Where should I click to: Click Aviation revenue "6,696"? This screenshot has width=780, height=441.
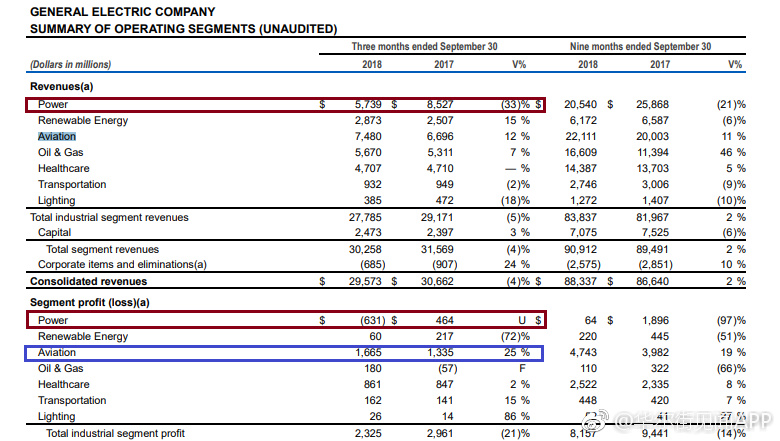point(440,136)
